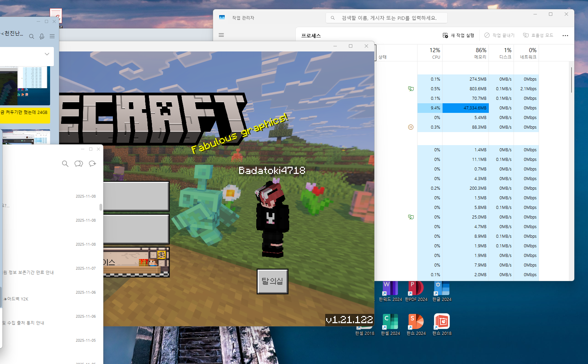Open the Task Manager three-dot more options menu
Viewport: 588px width, 364px height.
click(x=565, y=35)
